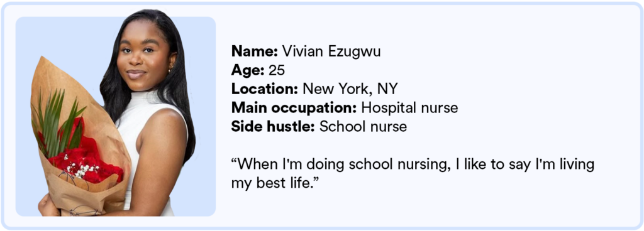This screenshot has height=231, width=644.
Task: Click the Location: label
Action: (265, 89)
